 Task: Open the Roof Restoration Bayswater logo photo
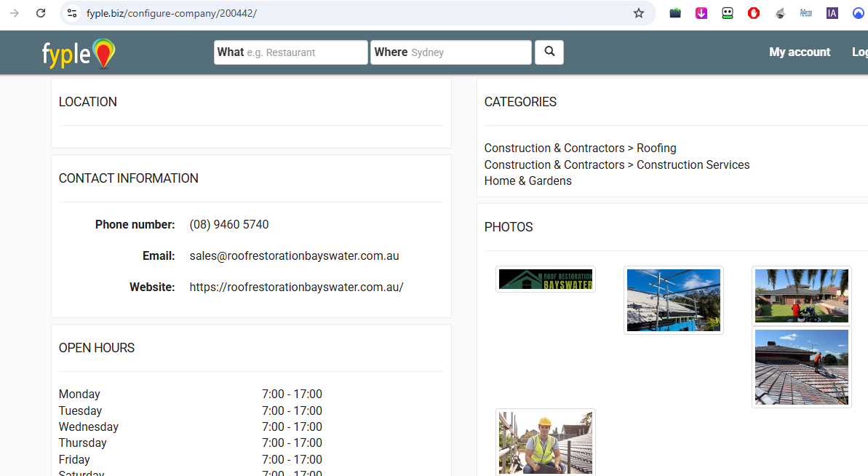click(x=545, y=279)
